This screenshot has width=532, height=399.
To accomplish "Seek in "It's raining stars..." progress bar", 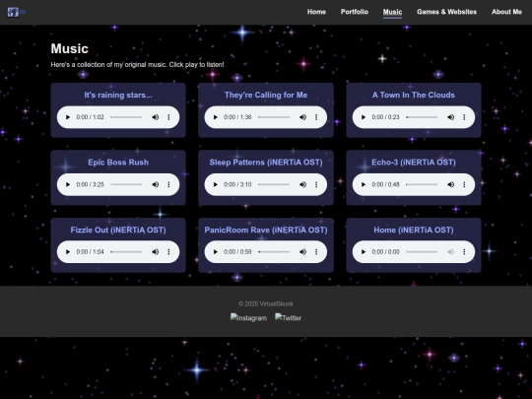I will (126, 117).
